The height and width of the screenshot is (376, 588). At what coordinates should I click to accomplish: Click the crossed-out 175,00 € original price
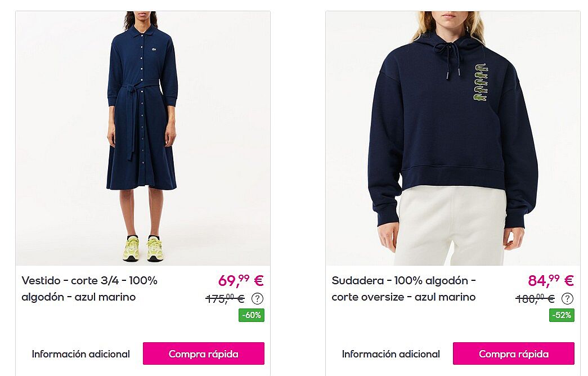(x=225, y=299)
